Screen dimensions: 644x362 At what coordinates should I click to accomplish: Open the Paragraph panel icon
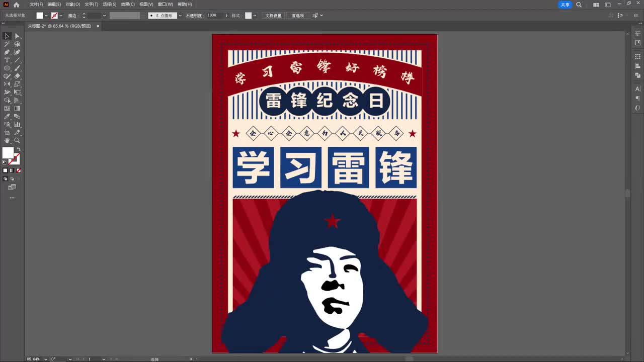(x=637, y=99)
